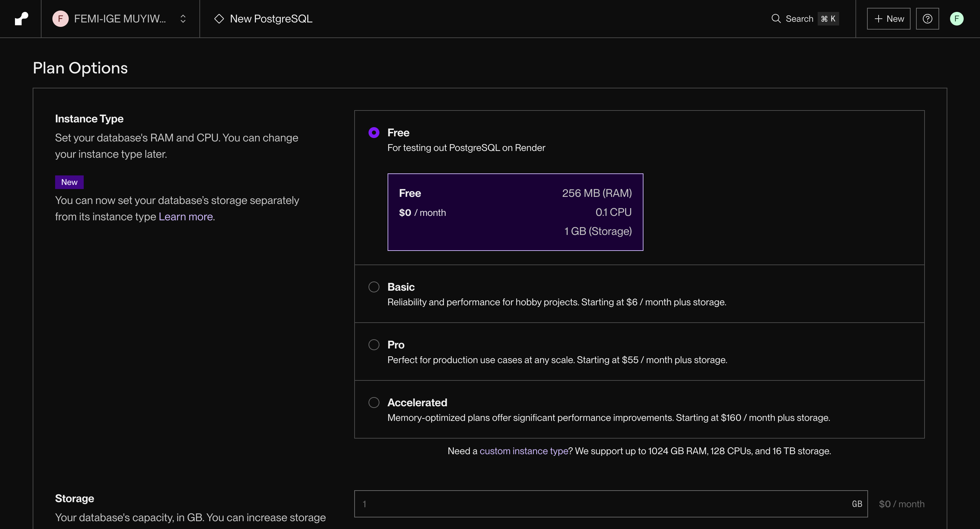The height and width of the screenshot is (529, 980).
Task: Click the Plan Options heading
Action: [80, 68]
